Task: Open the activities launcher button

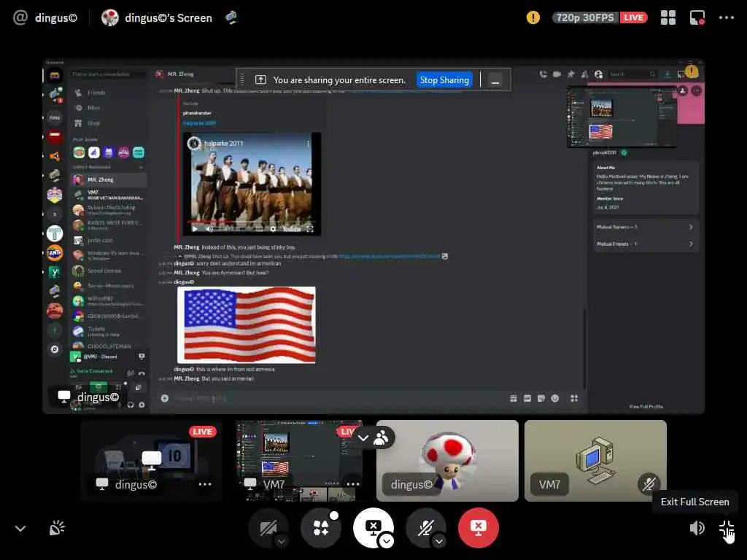Action: (x=321, y=528)
